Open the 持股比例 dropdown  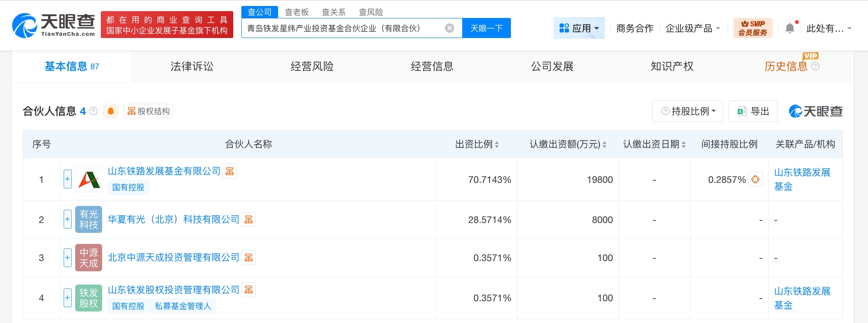[687, 111]
